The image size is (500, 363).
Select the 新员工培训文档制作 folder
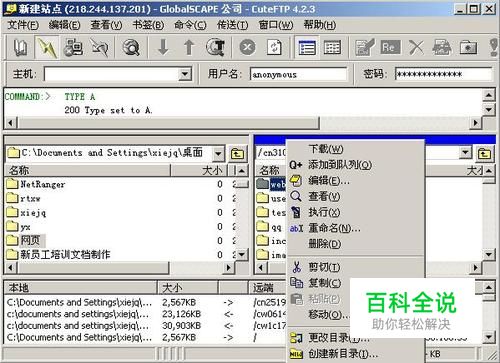[59, 255]
